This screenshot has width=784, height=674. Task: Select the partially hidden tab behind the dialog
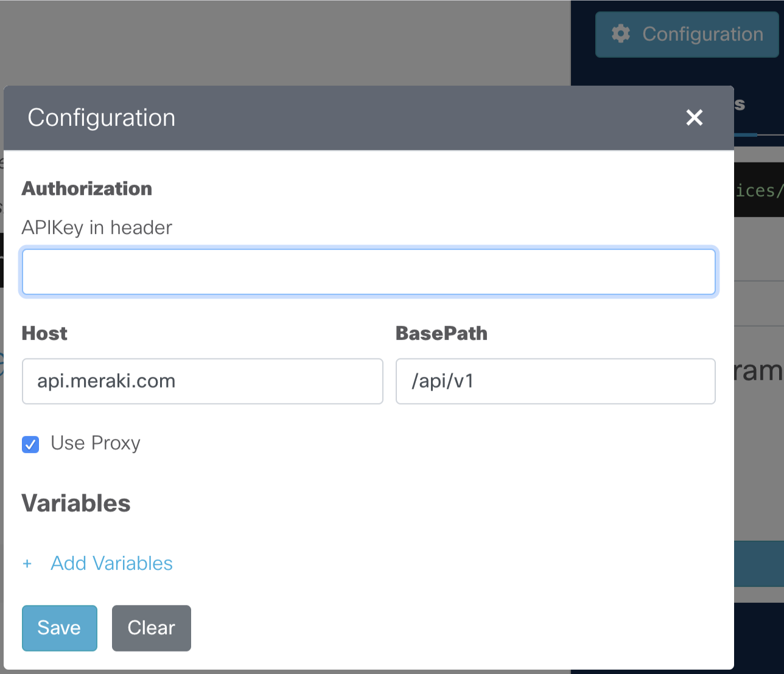click(x=740, y=105)
